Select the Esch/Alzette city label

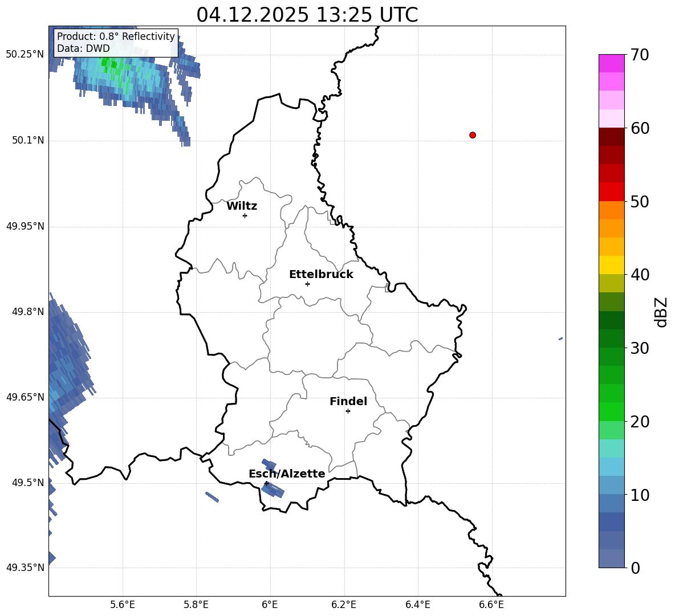(x=287, y=474)
